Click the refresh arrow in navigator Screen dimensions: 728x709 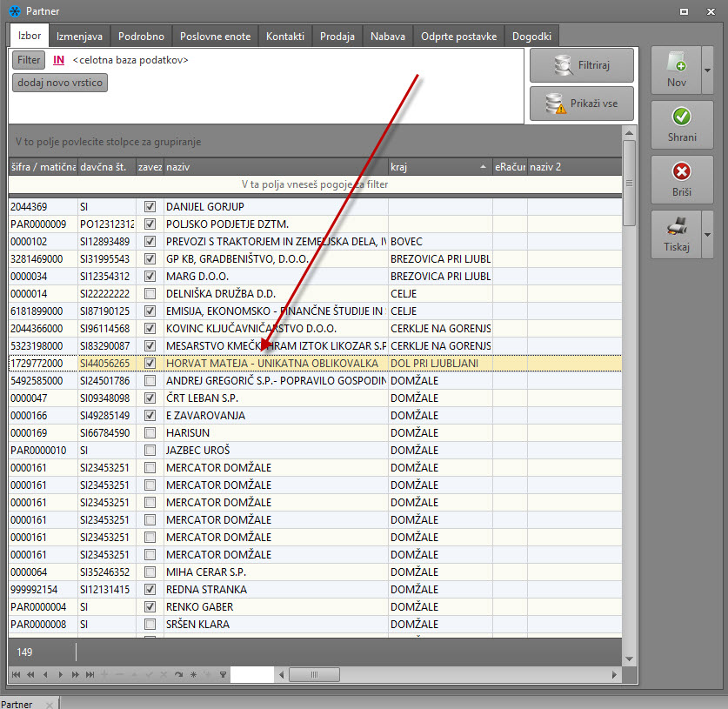[179, 675]
